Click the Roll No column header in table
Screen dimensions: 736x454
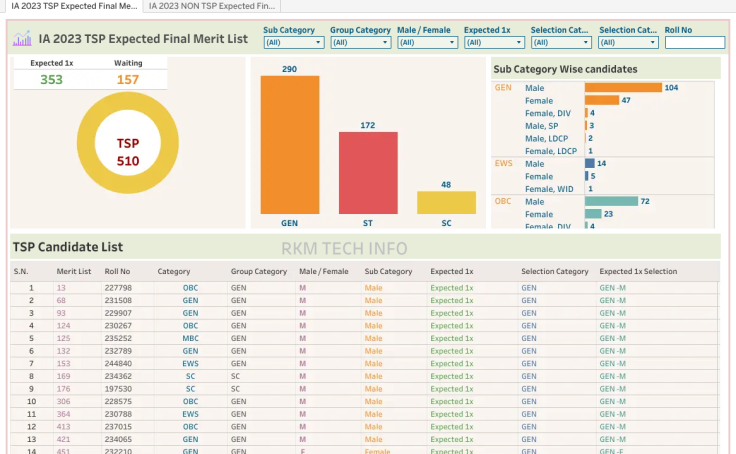tap(117, 271)
